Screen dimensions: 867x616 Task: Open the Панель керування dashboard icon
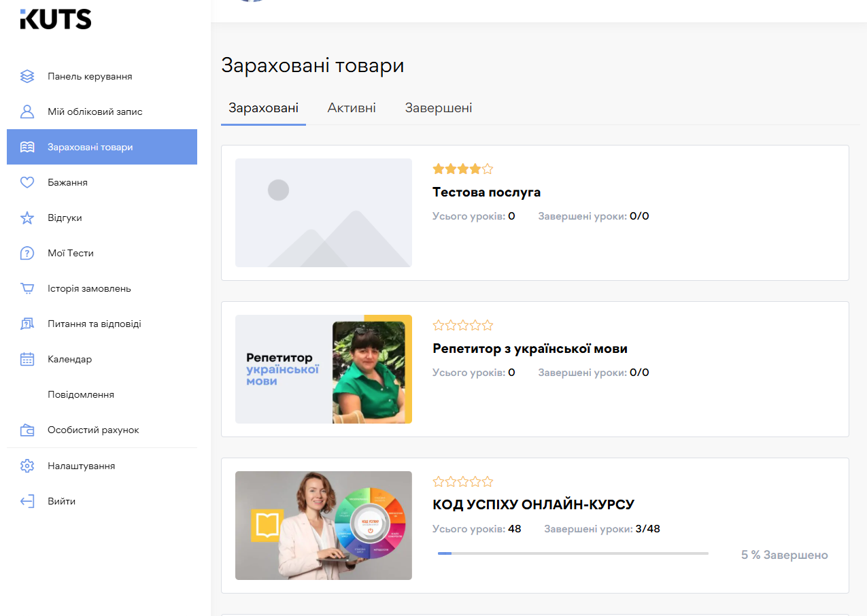(x=27, y=76)
